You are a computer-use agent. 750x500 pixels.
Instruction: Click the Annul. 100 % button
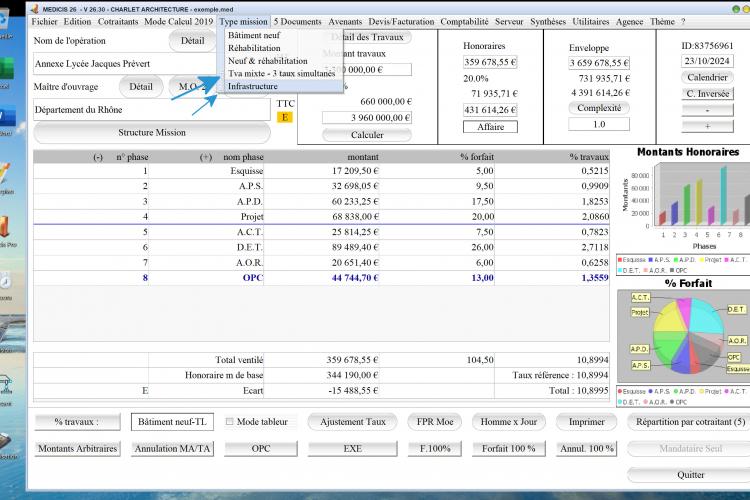tap(586, 448)
